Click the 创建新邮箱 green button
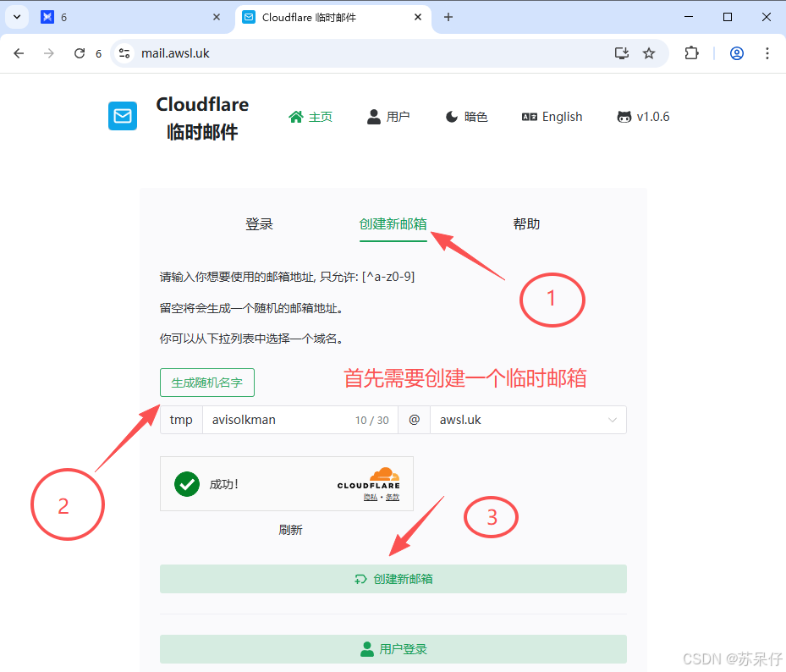This screenshot has height=672, width=786. click(393, 578)
